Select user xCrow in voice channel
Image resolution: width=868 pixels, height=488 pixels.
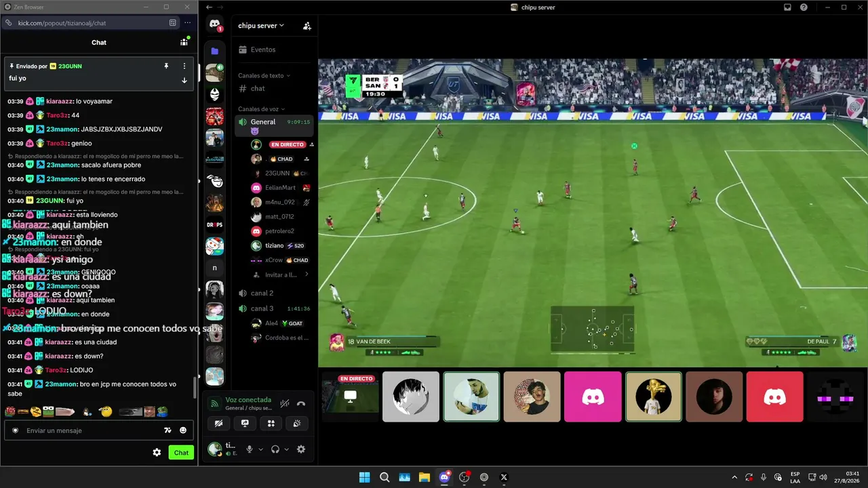pos(280,260)
